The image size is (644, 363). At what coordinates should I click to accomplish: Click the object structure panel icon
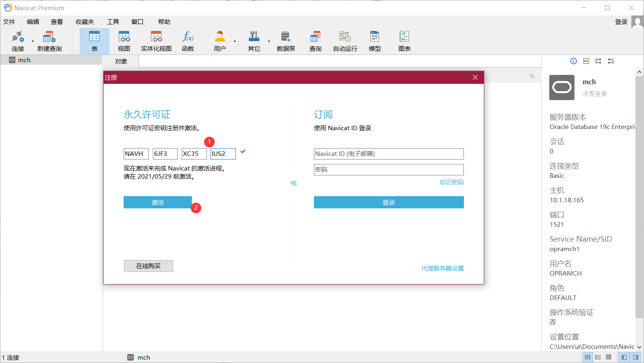coord(598,61)
